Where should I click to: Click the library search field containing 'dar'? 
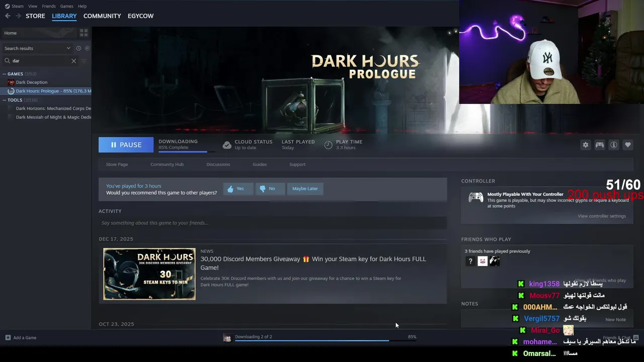40,61
